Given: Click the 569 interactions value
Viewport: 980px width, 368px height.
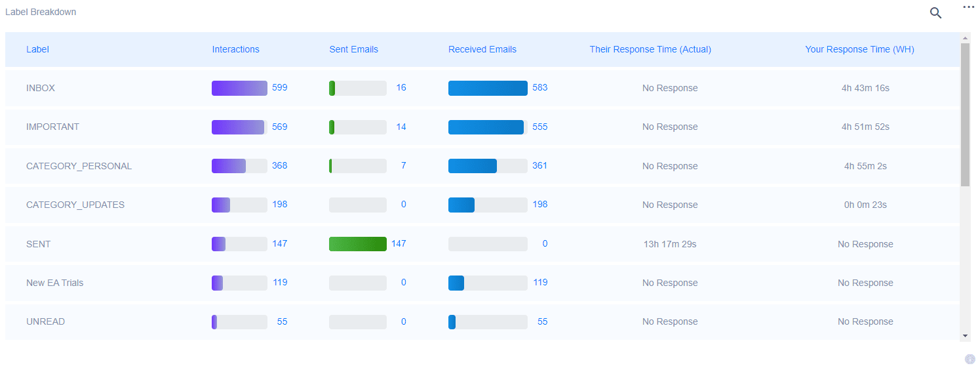Looking at the screenshot, I should pos(280,127).
